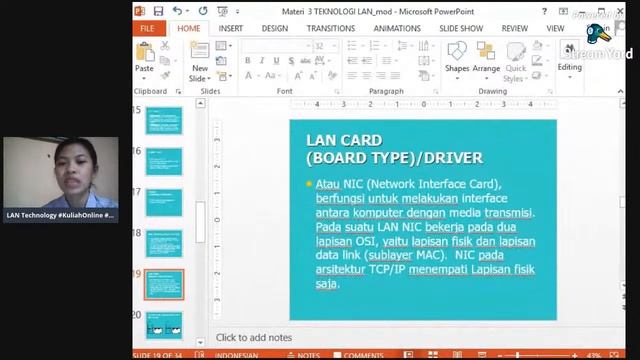
Task: Open the Shapes gallery
Action: point(457,61)
